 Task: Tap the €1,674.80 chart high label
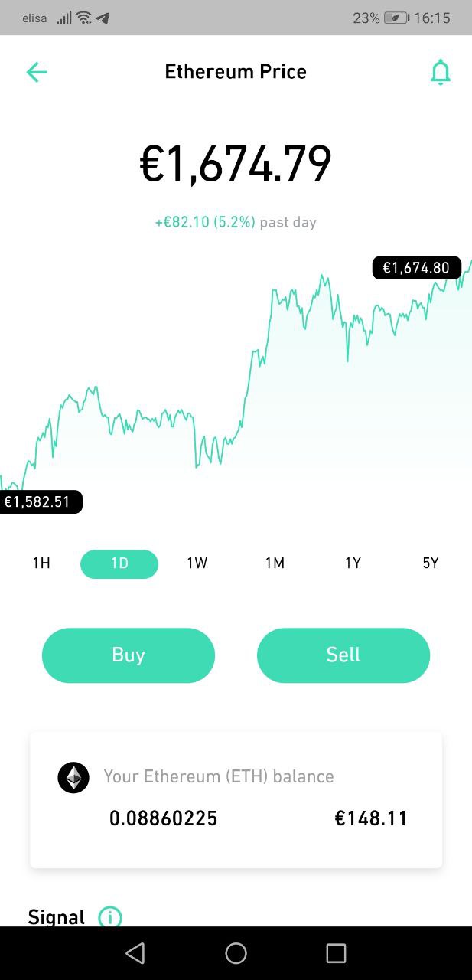click(x=417, y=267)
